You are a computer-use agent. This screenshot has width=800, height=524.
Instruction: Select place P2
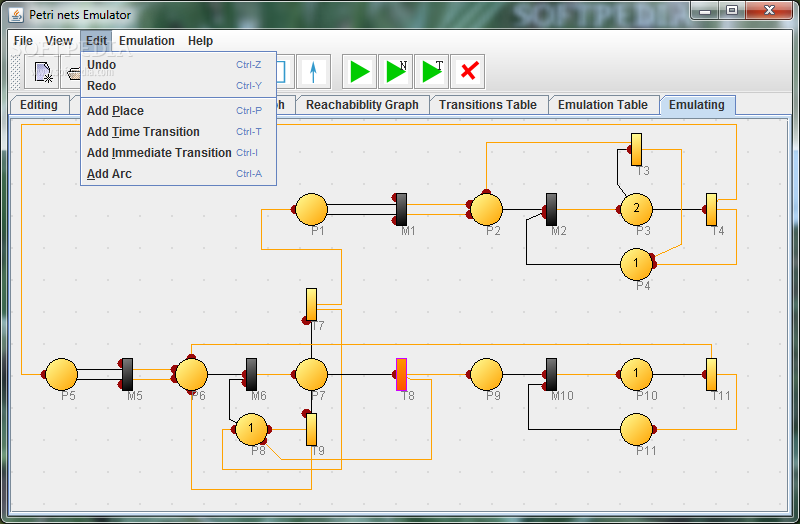[487, 209]
